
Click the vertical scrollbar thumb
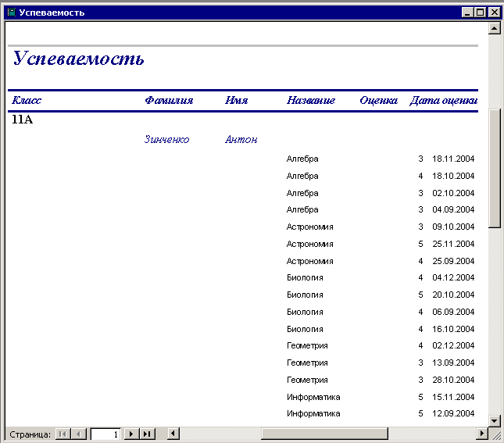click(494, 168)
